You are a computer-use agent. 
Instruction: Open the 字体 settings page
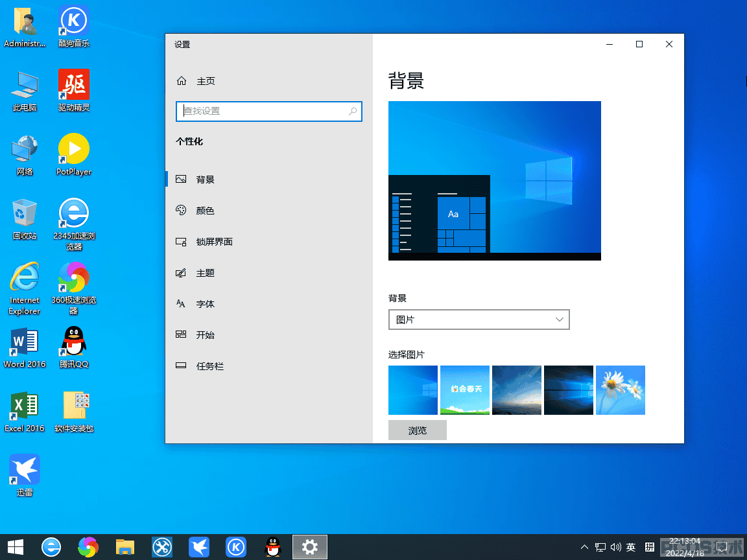coord(268,304)
